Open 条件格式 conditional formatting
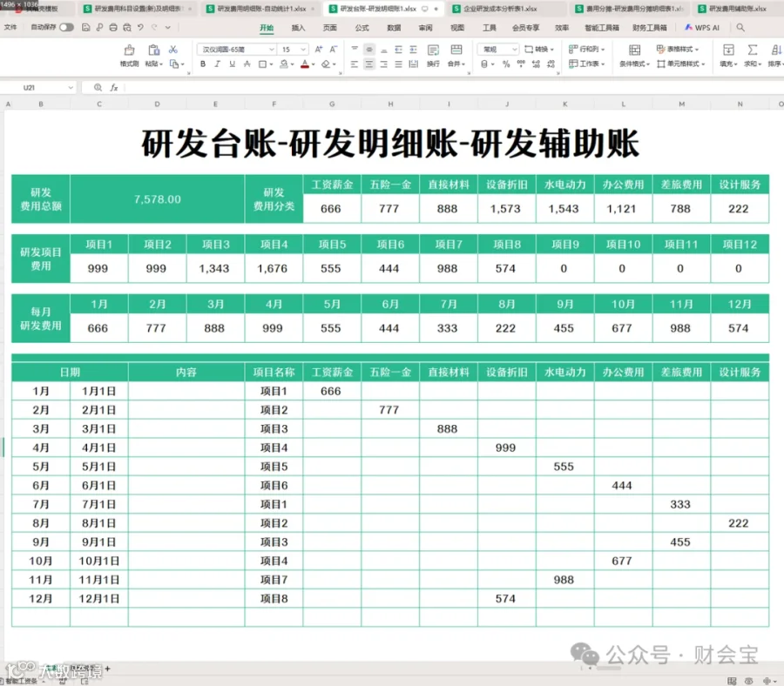 tap(634, 56)
